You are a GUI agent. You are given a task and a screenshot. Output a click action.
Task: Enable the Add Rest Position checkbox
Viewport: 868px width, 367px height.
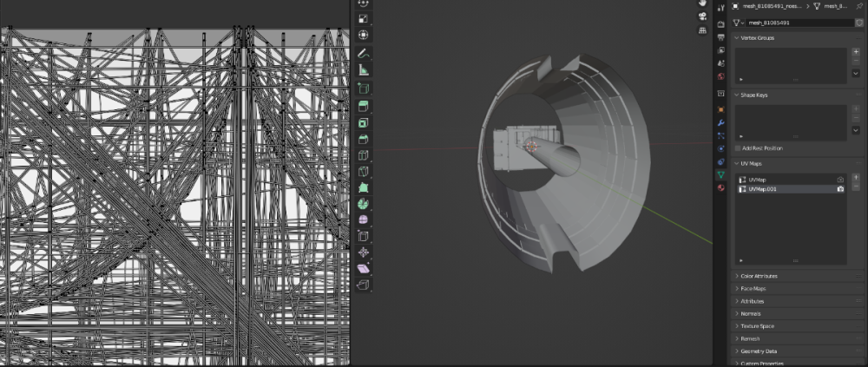(x=738, y=148)
